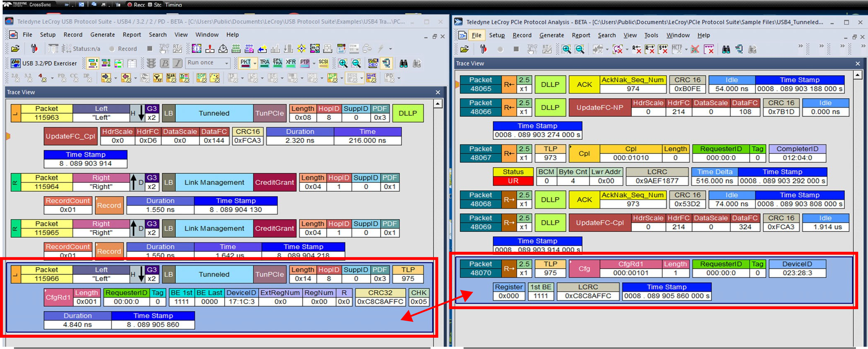
Task: Click the hide SOF packets icon
Action: coord(202,78)
